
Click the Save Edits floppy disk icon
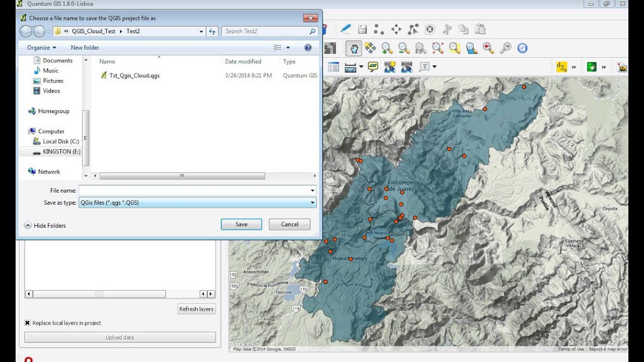(x=362, y=29)
